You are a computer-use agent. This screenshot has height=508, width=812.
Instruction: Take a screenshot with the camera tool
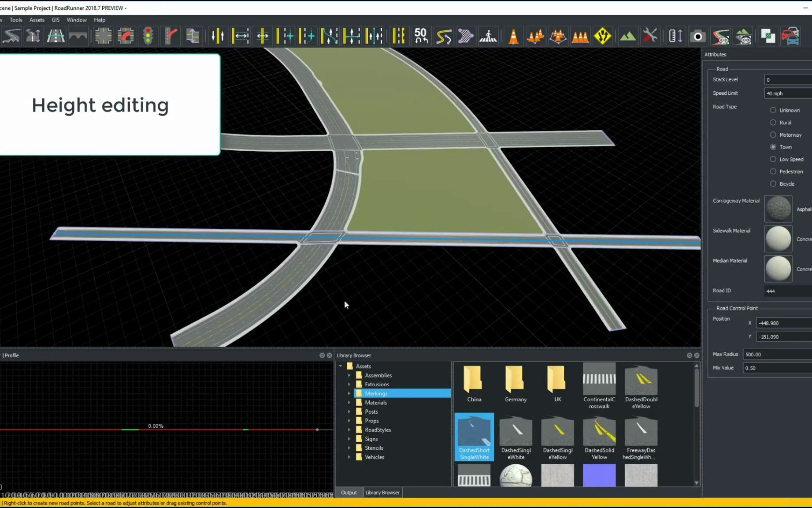point(697,36)
